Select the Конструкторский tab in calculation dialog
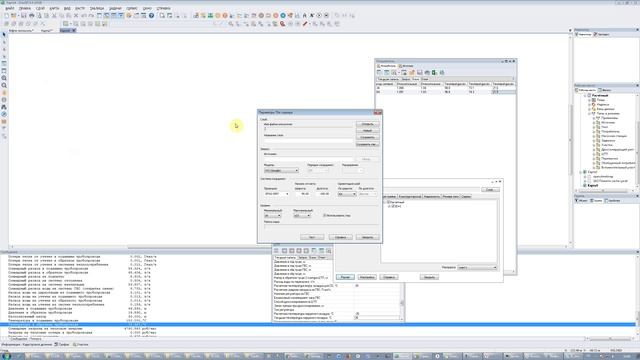This screenshot has height=360, width=640. coord(410,197)
